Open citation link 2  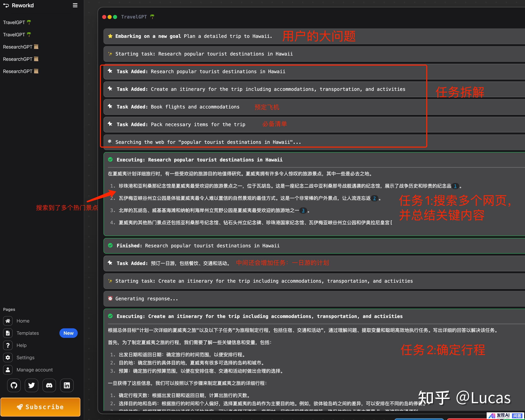(374, 198)
